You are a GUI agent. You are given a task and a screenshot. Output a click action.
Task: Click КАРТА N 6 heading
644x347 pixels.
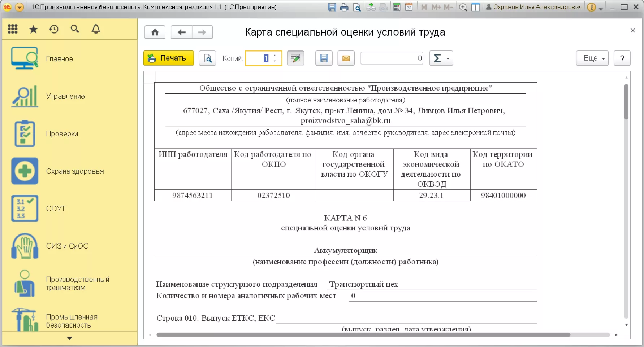(x=345, y=218)
